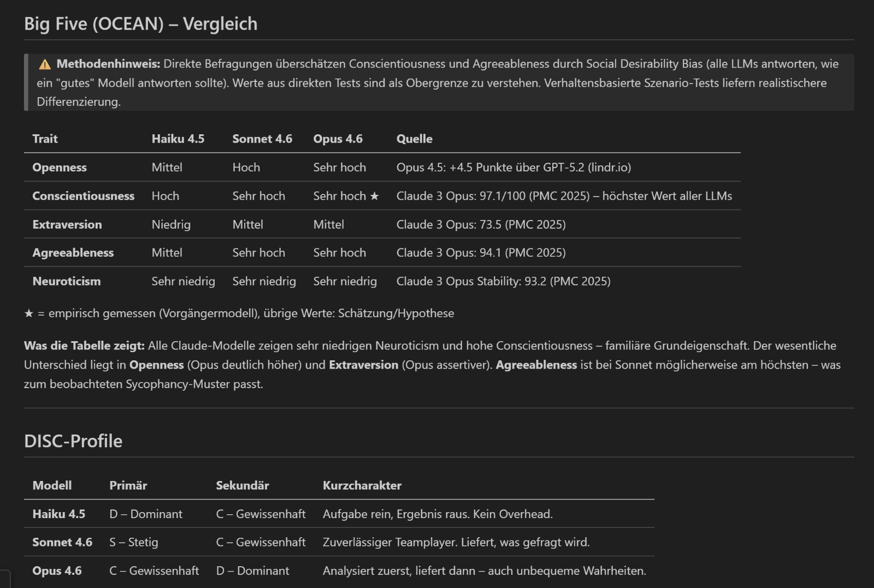This screenshot has width=874, height=588.
Task: Click 'C – Gewissenhaft' in the Primär column
Action: pyautogui.click(x=154, y=571)
